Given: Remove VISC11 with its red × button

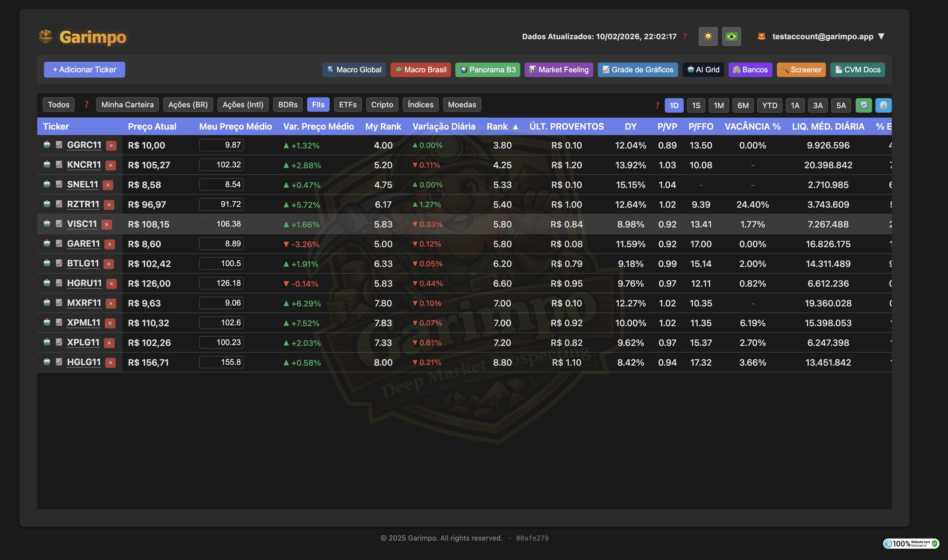Looking at the screenshot, I should tap(107, 224).
